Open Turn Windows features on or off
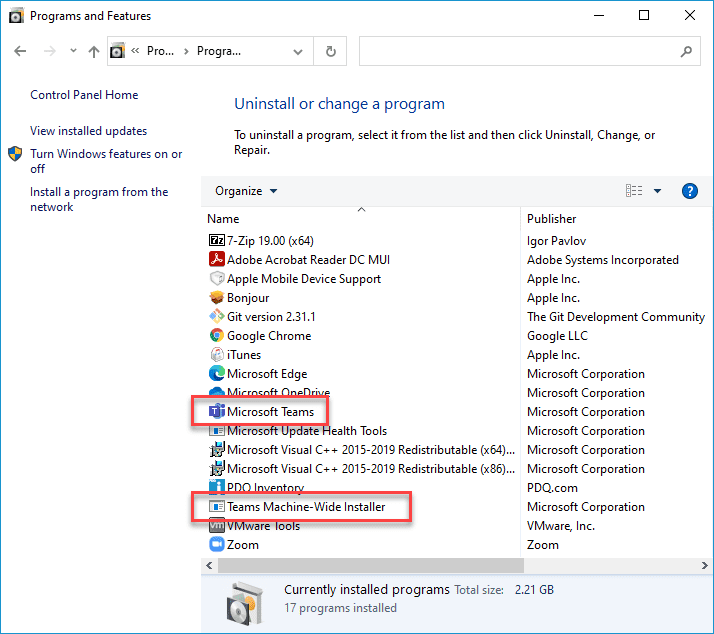714x634 pixels. pyautogui.click(x=106, y=161)
